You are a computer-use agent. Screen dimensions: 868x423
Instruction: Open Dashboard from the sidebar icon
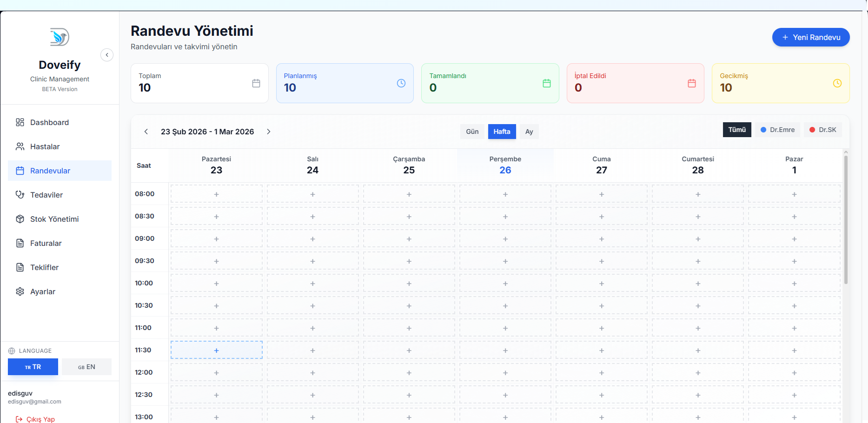(20, 122)
